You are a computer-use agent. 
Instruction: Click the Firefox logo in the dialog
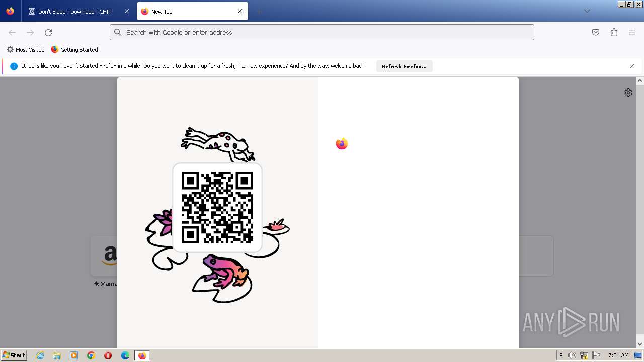tap(342, 144)
